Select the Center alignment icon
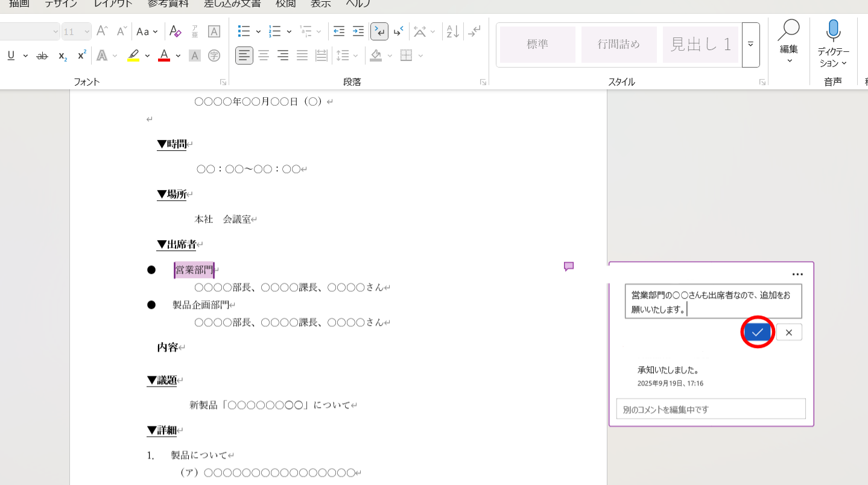Image resolution: width=868 pixels, height=485 pixels. 264,55
